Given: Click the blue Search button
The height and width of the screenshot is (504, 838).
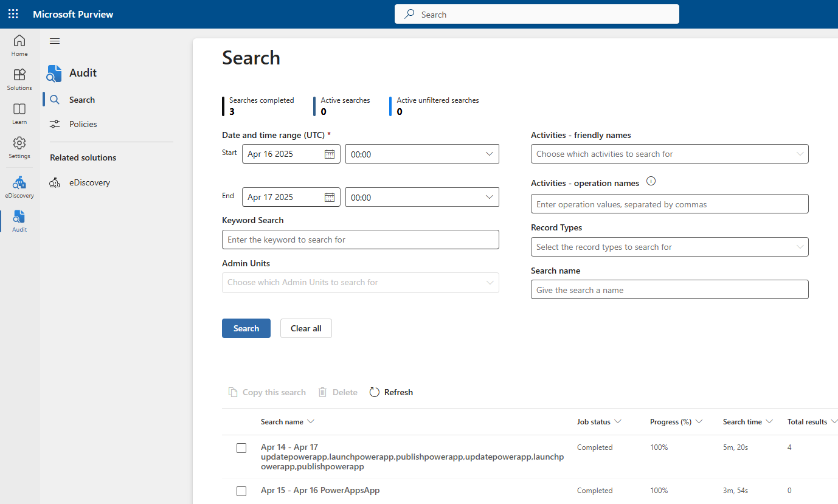Looking at the screenshot, I should point(246,328).
